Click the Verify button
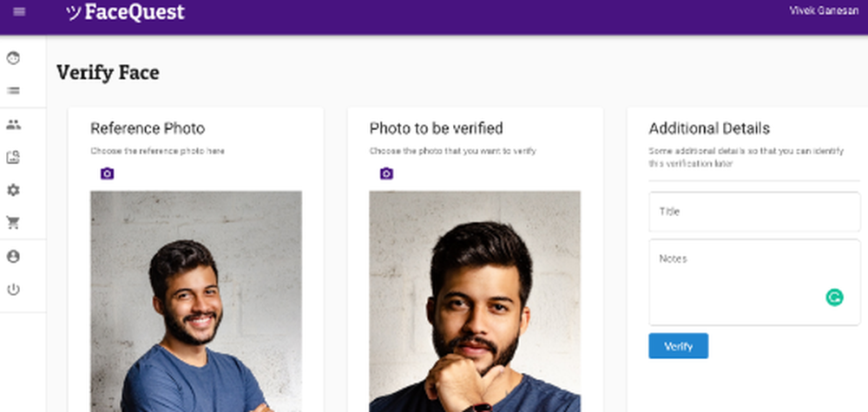The width and height of the screenshot is (868, 412). 678,346
